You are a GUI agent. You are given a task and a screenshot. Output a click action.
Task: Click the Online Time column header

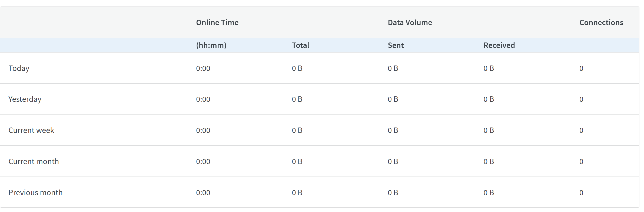[217, 22]
